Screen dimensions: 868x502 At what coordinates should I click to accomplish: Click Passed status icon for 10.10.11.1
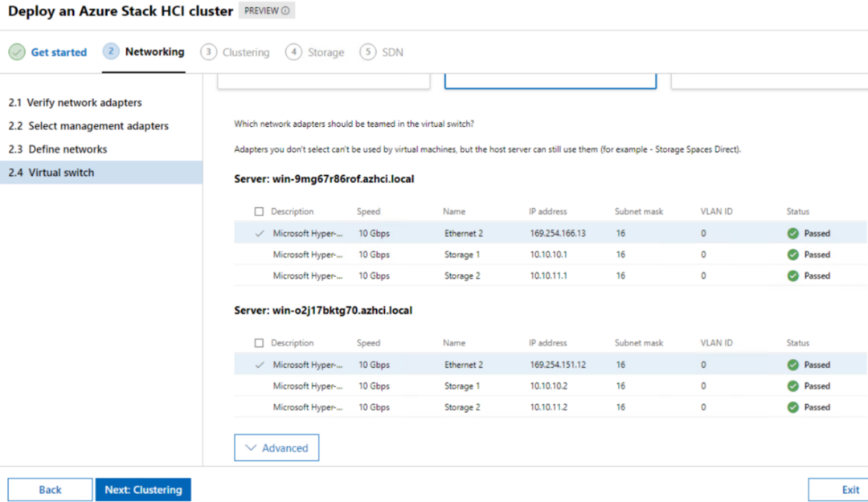point(792,275)
